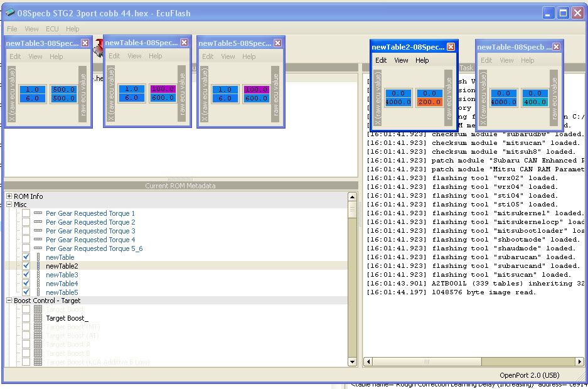The height and width of the screenshot is (389, 588).
Task: Click the Current ROM Metadata panel header
Action: 180,186
